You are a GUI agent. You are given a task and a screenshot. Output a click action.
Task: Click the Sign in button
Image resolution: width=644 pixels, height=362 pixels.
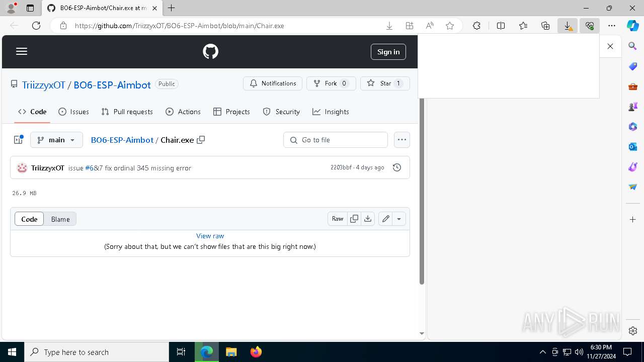[x=388, y=52]
